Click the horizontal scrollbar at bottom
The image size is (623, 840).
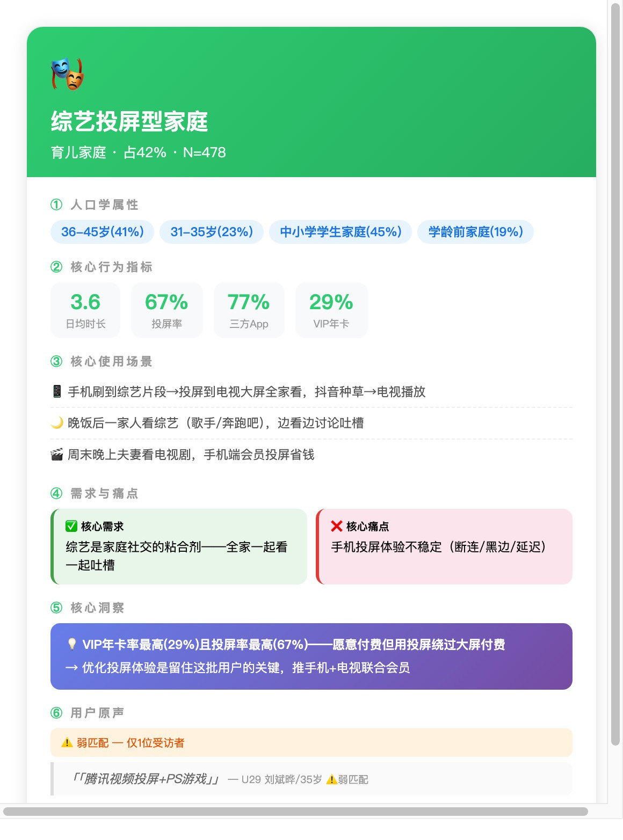click(x=295, y=811)
